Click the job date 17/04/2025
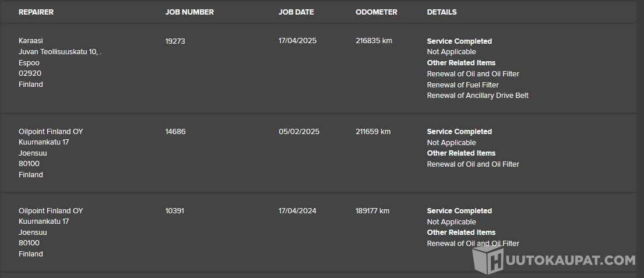This screenshot has height=278, width=644. 298,41
